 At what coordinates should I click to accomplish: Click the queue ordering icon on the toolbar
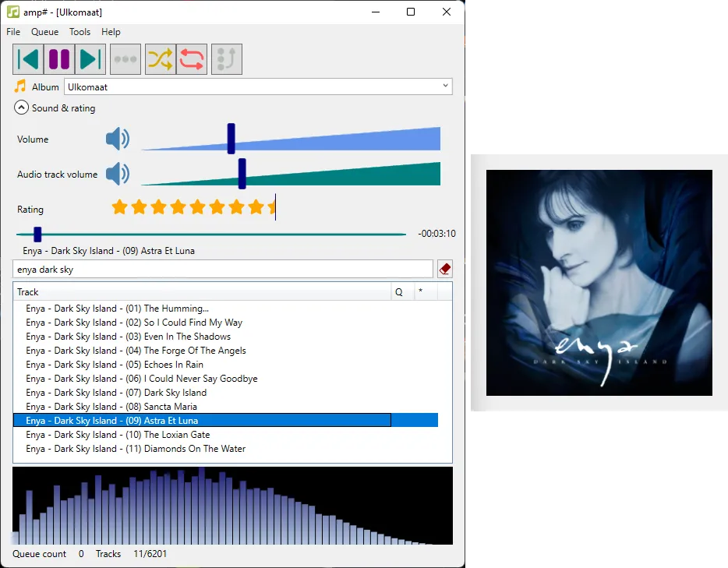(226, 58)
